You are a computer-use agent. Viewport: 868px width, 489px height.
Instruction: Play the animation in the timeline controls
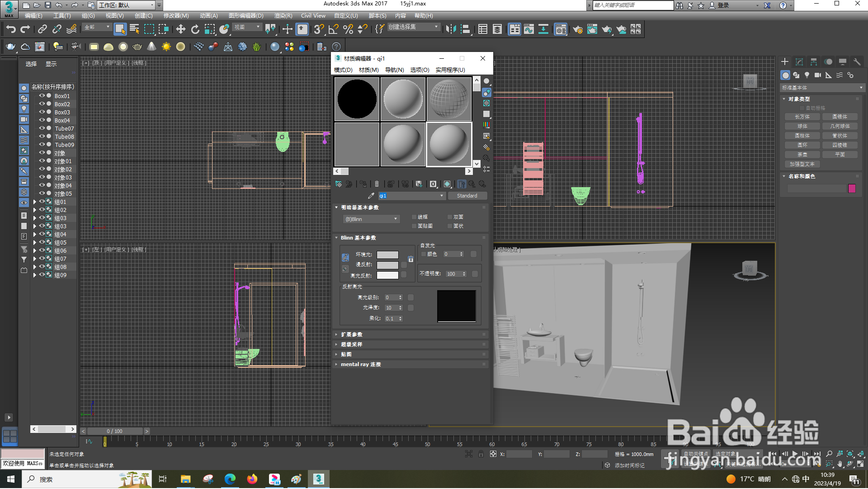click(795, 454)
